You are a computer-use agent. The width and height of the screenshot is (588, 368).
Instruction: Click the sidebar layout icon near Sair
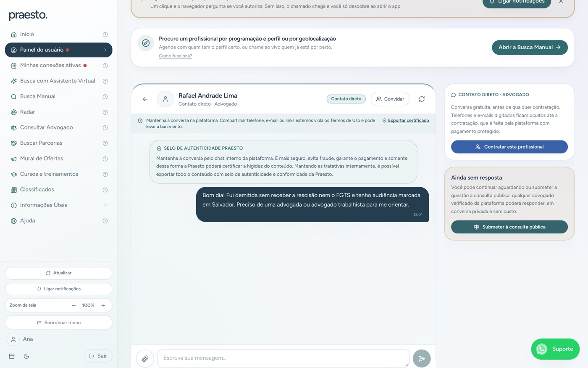tap(12, 356)
